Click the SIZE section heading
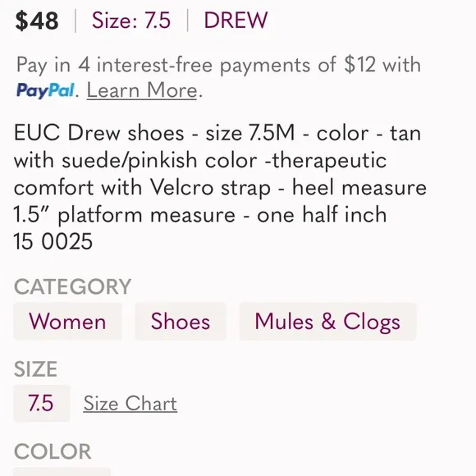476x476 pixels. tap(35, 369)
